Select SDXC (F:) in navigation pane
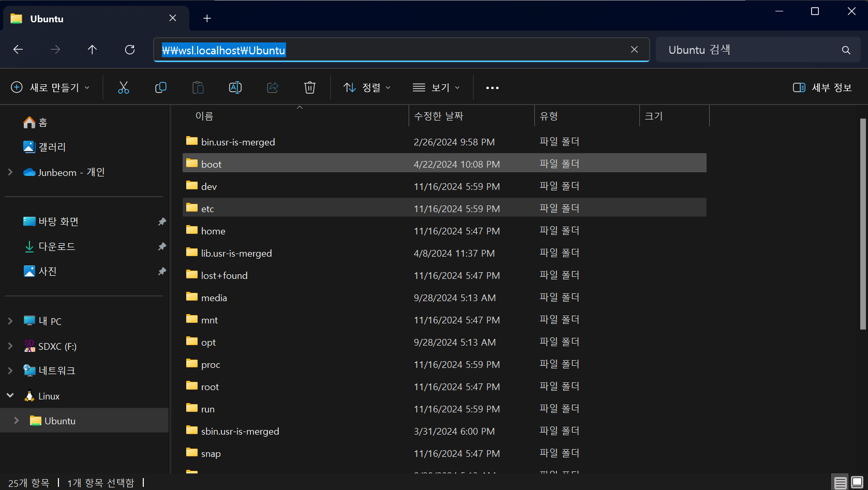The width and height of the screenshot is (868, 490). [50, 346]
